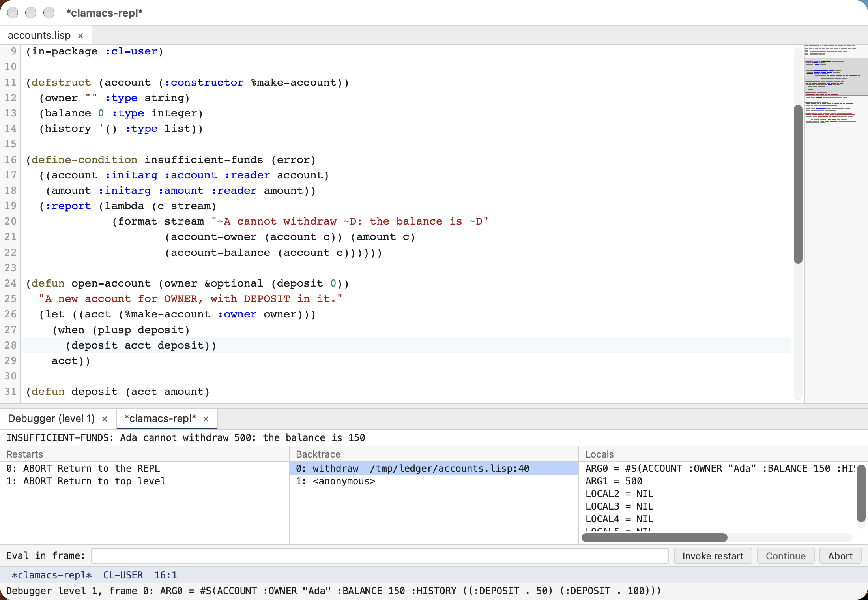Click line number 16 in the gutter
Viewport: 868px width, 600px height.
pos(11,160)
